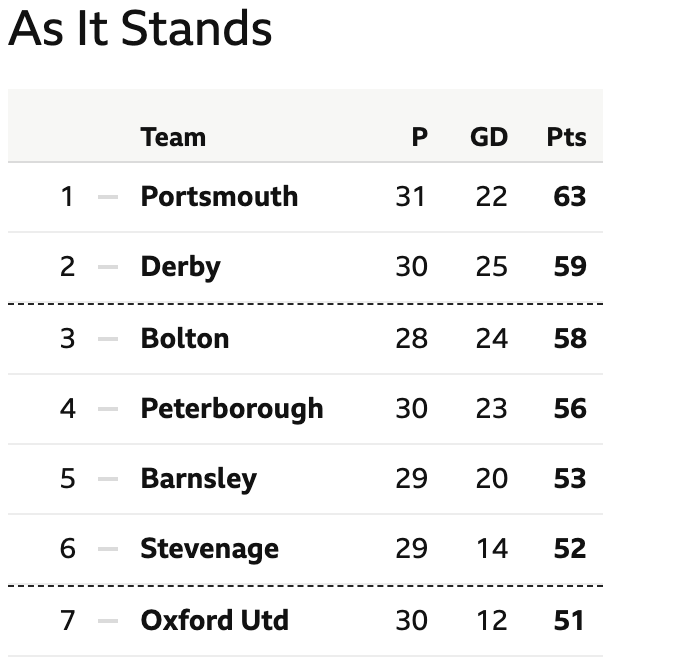682x670 pixels.
Task: Click the Oxford Utd team name
Action: [214, 620]
